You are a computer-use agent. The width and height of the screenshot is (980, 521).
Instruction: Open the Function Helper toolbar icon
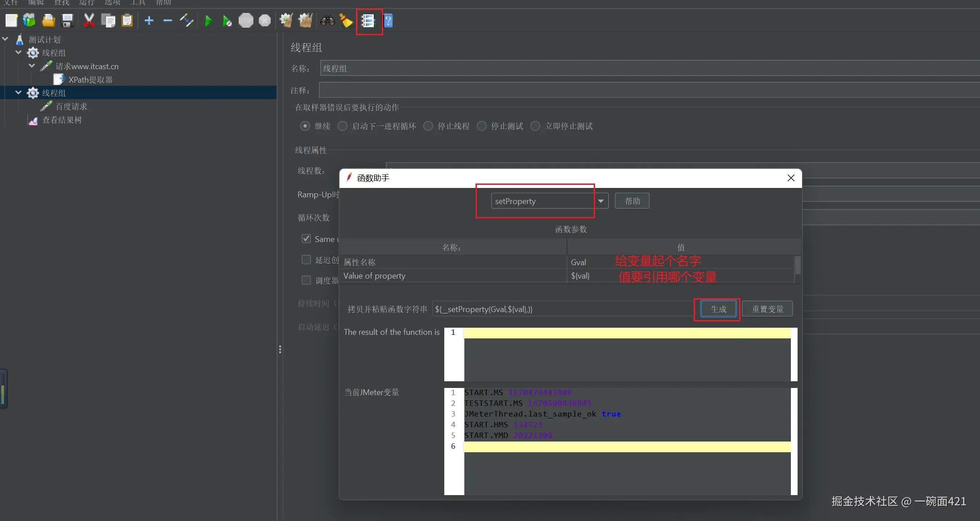368,21
